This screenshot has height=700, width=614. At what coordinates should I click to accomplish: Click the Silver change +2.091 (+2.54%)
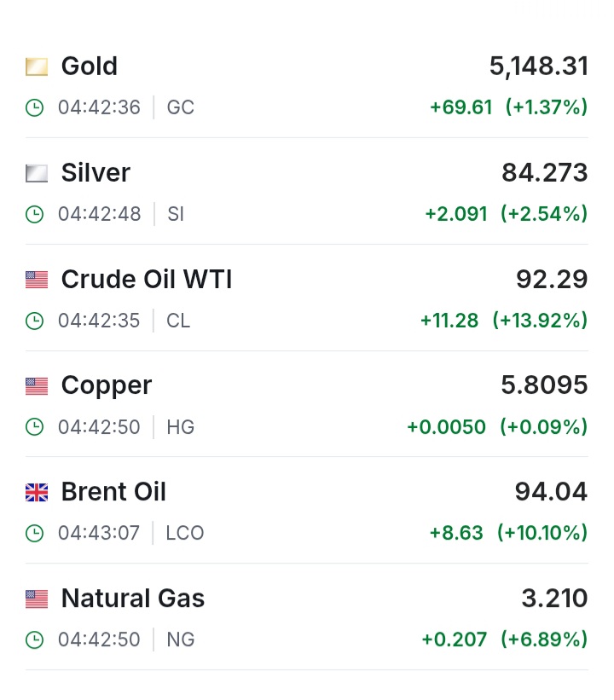[x=507, y=214]
